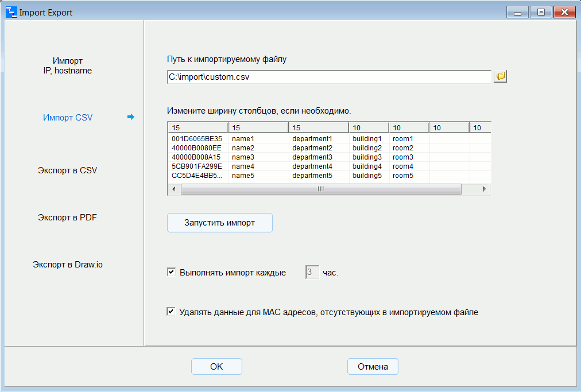Switch to Экспорт в CSV section
The height and width of the screenshot is (392, 581).
tap(68, 170)
